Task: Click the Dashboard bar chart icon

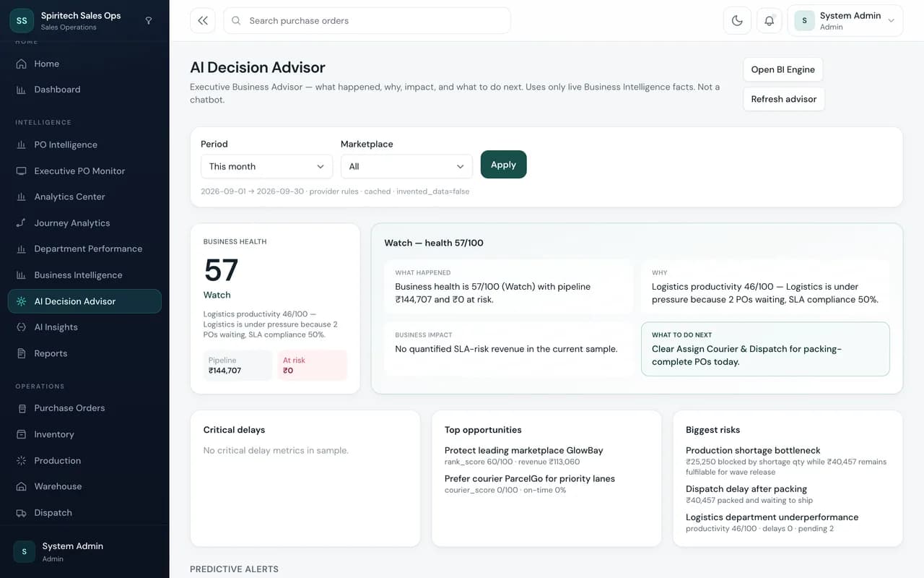Action: (21, 90)
